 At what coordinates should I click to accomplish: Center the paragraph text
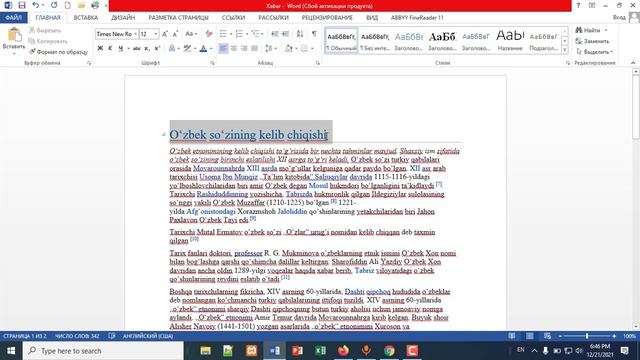click(233, 49)
